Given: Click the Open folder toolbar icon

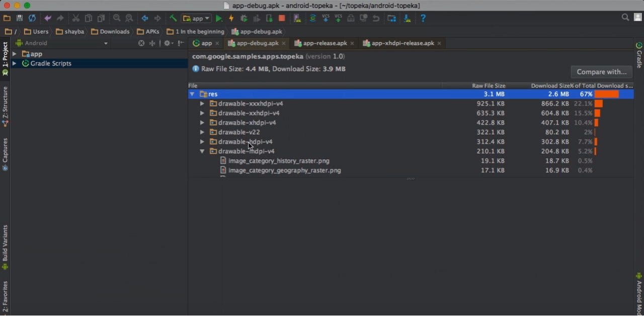Looking at the screenshot, I should click(7, 18).
